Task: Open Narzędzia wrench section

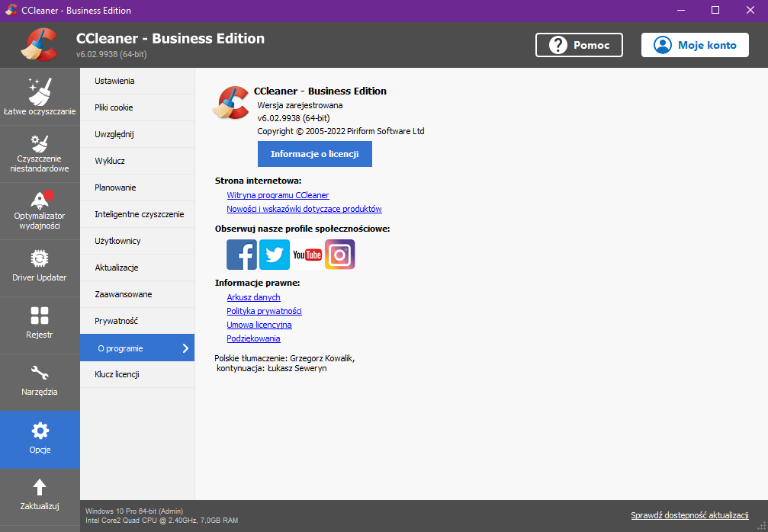Action: point(40,383)
